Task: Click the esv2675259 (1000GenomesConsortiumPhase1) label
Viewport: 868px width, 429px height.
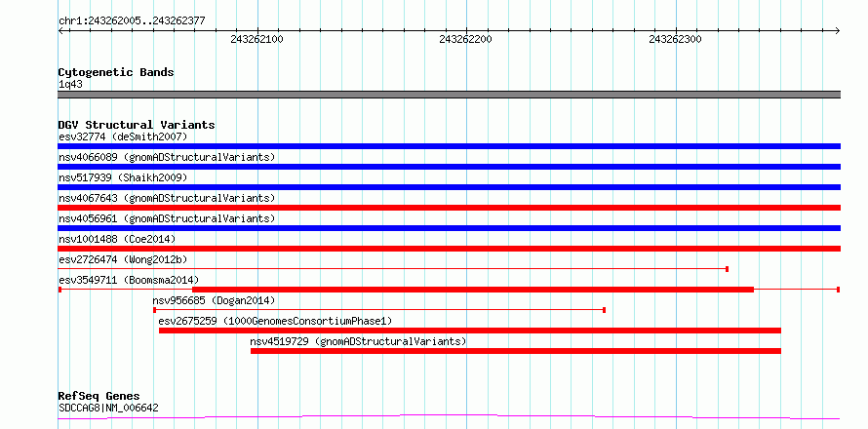Action: 275,321
